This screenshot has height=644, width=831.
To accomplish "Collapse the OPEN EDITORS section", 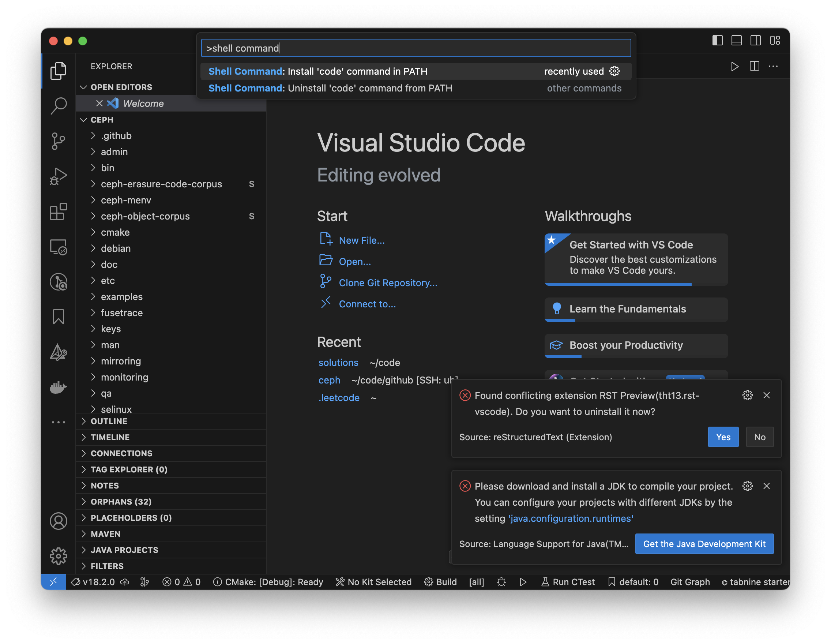I will 121,87.
